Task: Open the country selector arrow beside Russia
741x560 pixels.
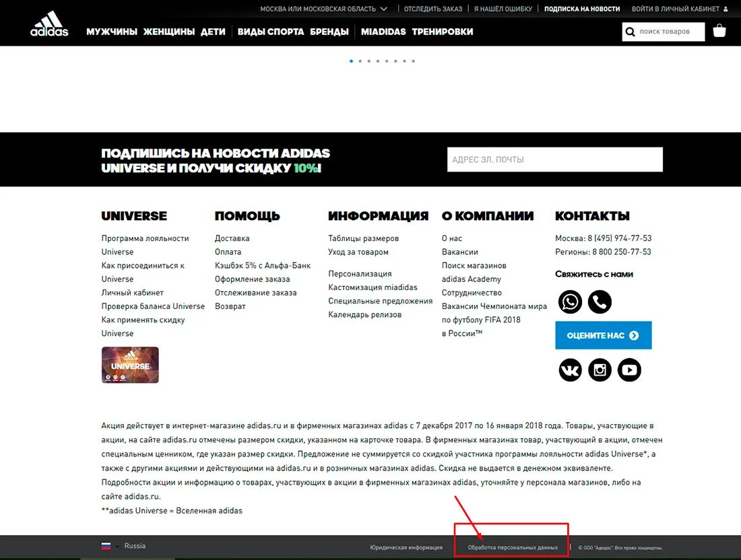Action: pos(117,547)
